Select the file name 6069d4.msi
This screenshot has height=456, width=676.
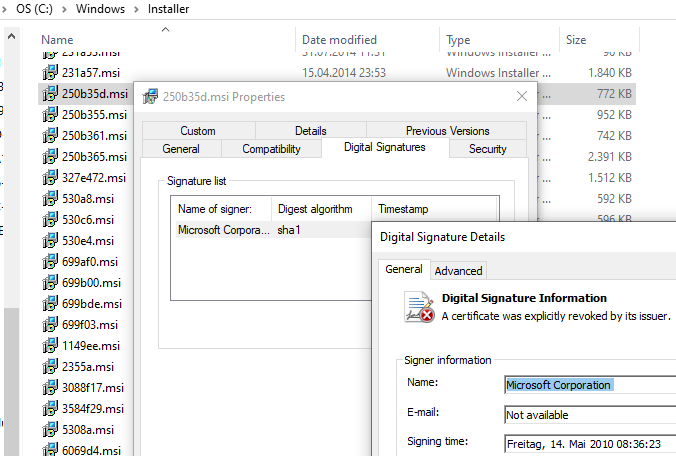pyautogui.click(x=91, y=450)
